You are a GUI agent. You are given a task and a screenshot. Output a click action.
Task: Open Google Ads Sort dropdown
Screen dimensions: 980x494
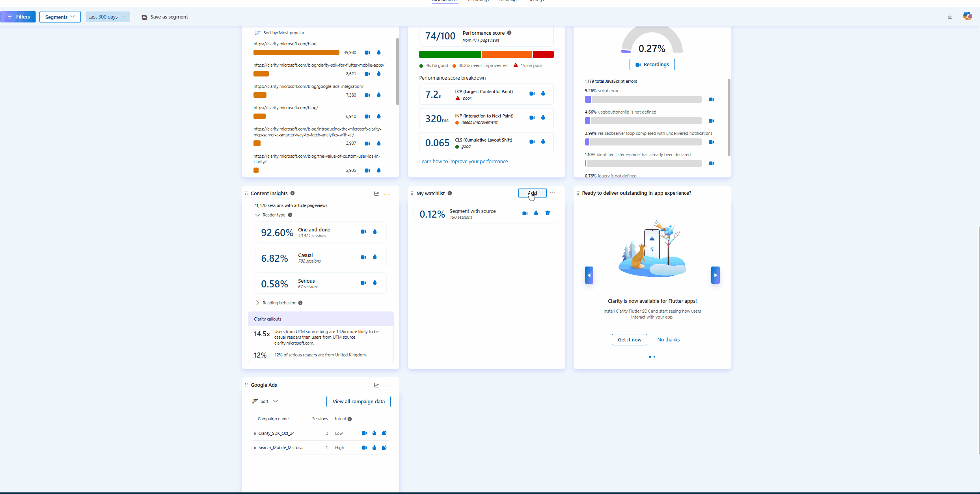[265, 401]
